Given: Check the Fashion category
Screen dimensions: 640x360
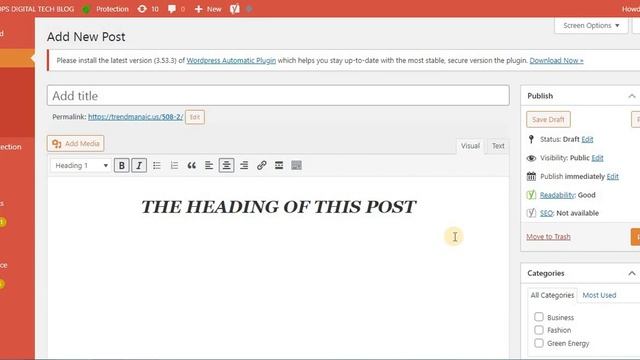Looking at the screenshot, I should click(x=539, y=330).
